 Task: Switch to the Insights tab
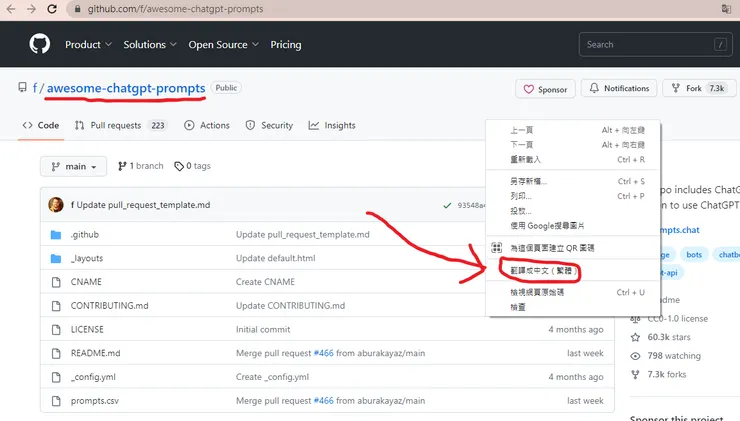[332, 125]
